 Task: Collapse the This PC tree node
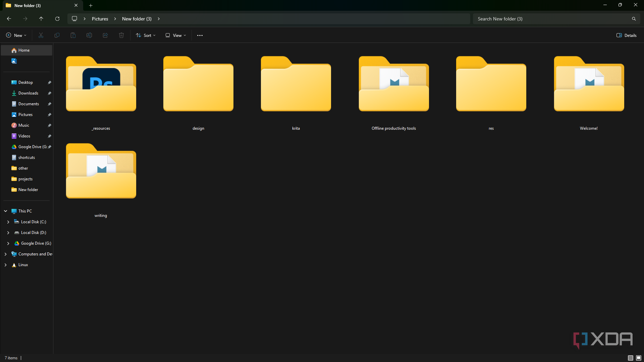[x=6, y=211]
